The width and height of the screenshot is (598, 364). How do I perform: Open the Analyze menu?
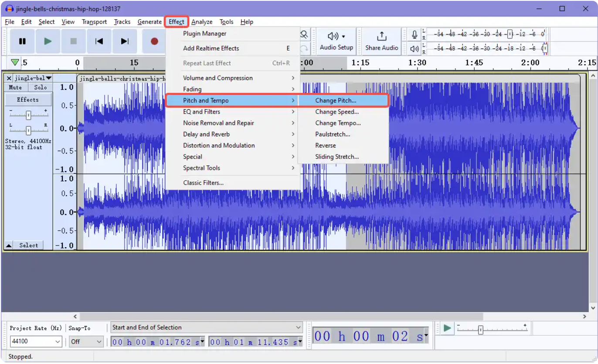(202, 22)
